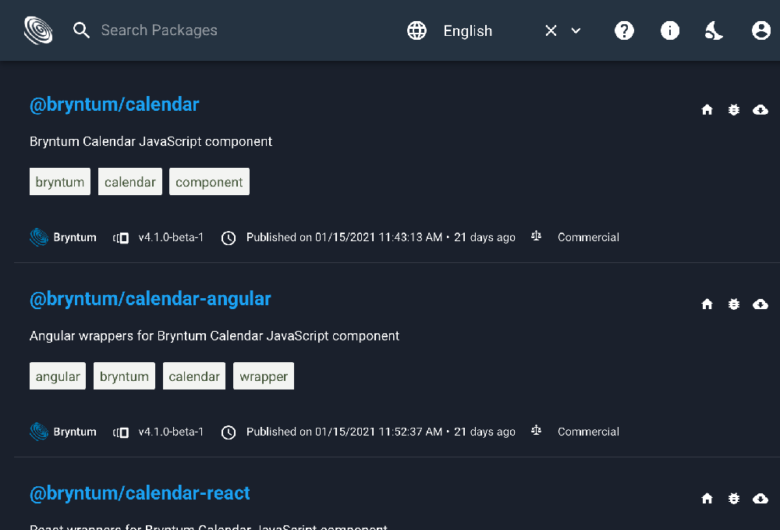Report bug for @bryntum/calendar package
Viewport: 780px width, 530px height.
[734, 109]
